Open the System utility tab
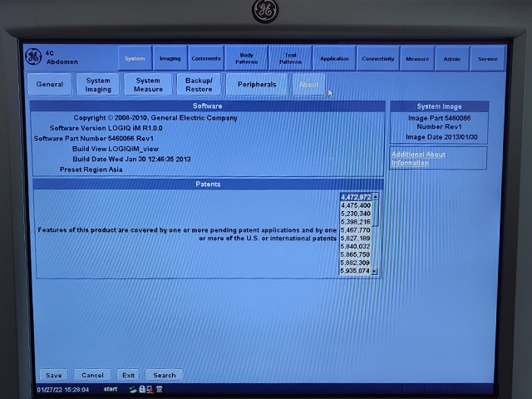Screen dimensions: 532x399 [x=135, y=58]
